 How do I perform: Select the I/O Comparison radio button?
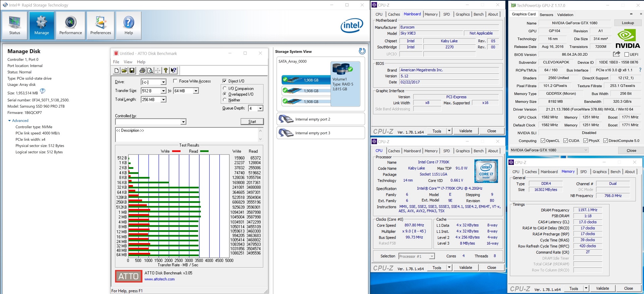(225, 89)
